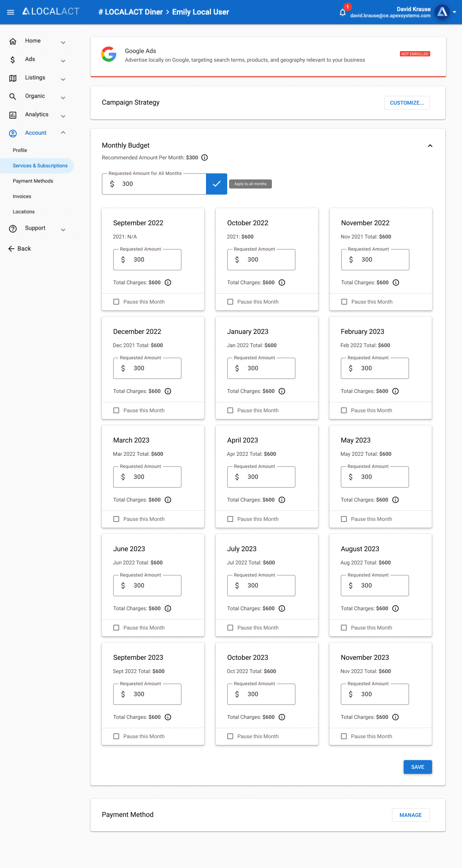This screenshot has width=462, height=868.
Task: Click the Analytics chart icon in sidebar
Action: pyautogui.click(x=13, y=115)
